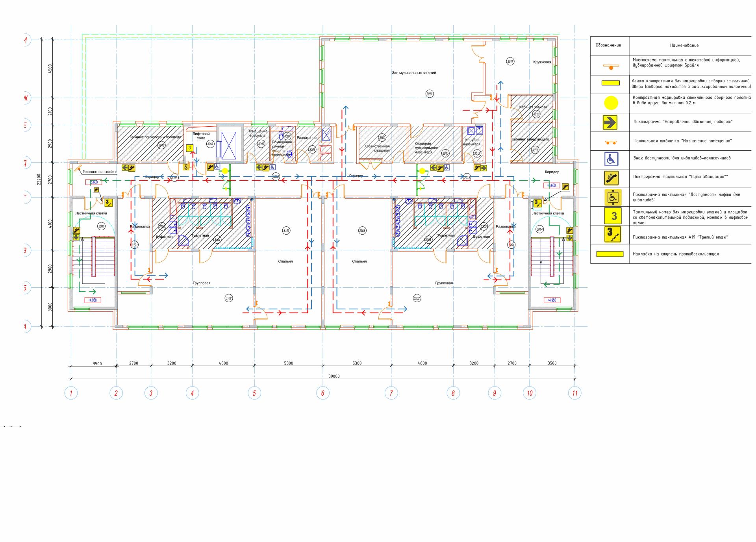This screenshot has height=542, width=756.
Task: Click the 39000 overall dimension text
Action: (x=334, y=376)
